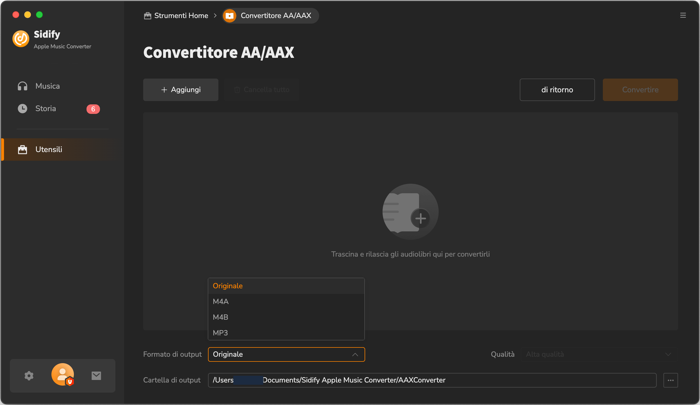This screenshot has width=700, height=405.
Task: Click the di ritorno button
Action: 557,90
